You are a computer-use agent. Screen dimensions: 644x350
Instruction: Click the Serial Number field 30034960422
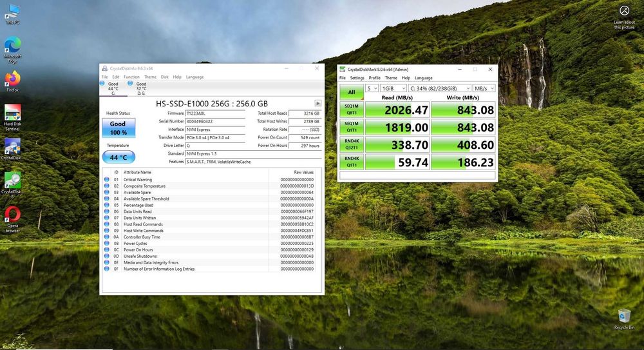215,121
